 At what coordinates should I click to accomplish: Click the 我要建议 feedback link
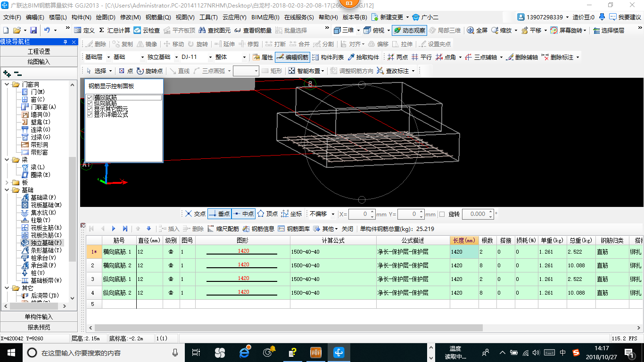tap(625, 17)
